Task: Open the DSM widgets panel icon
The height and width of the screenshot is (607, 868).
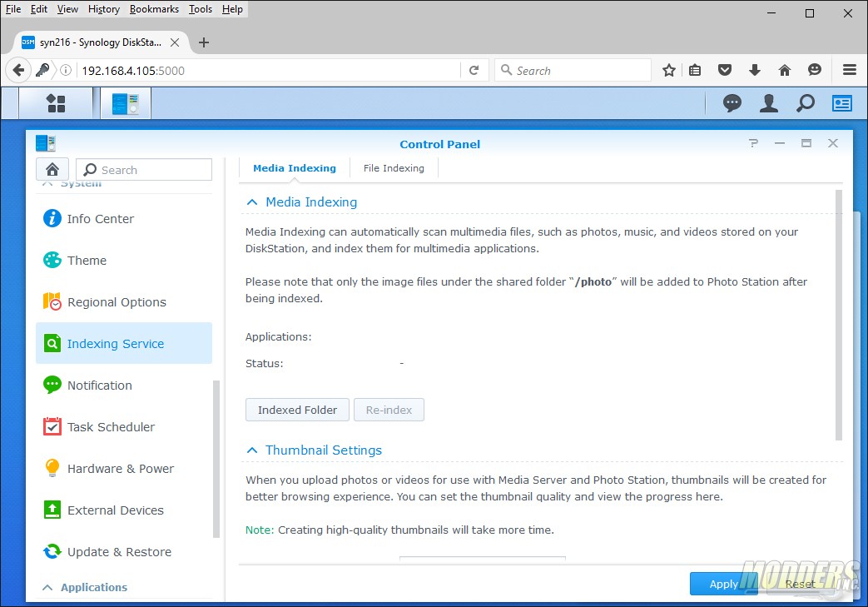Action: (x=842, y=103)
